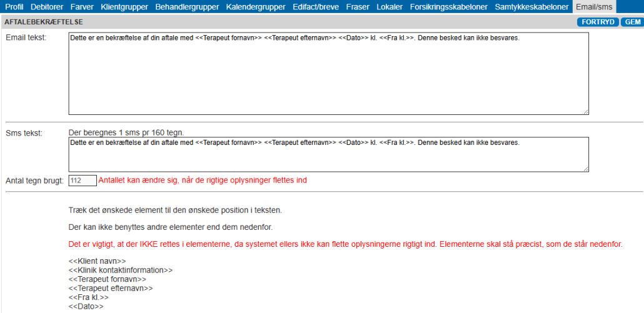Select the <<Klient navn>> merge element

97,261
